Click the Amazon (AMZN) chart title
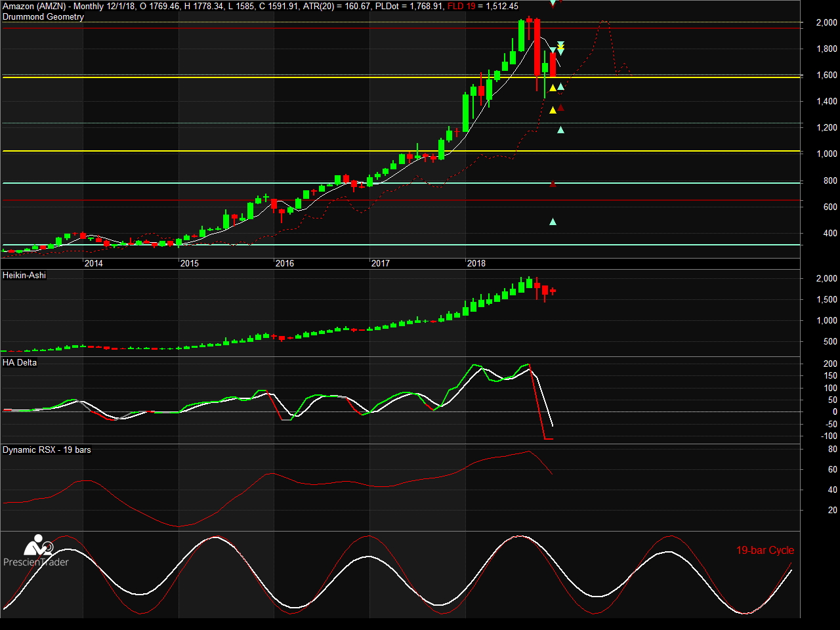Viewport: 840px width, 630px height. (x=34, y=7)
